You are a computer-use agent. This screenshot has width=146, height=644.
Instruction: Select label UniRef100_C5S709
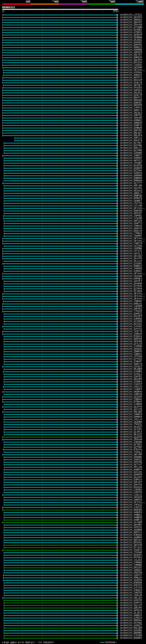tap(131, 203)
